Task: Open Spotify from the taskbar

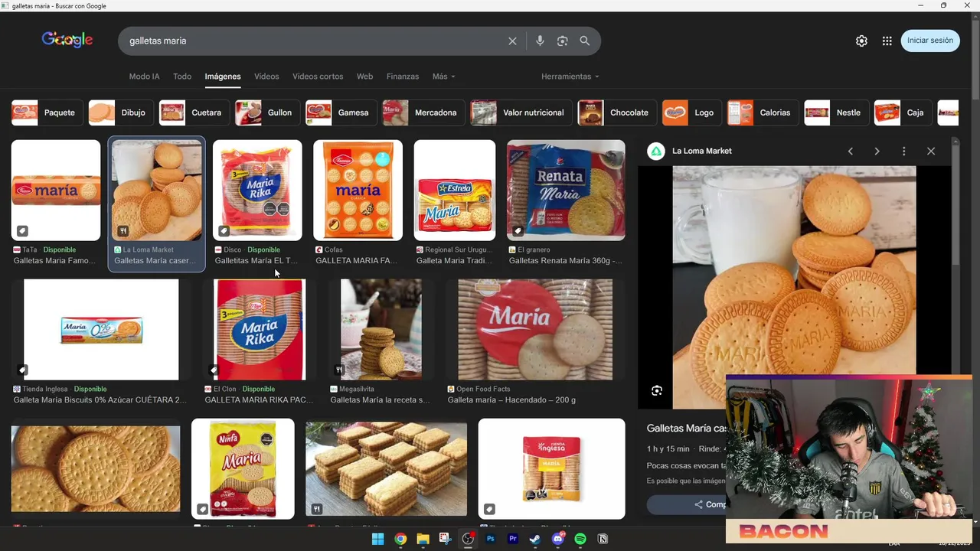Action: click(580, 539)
